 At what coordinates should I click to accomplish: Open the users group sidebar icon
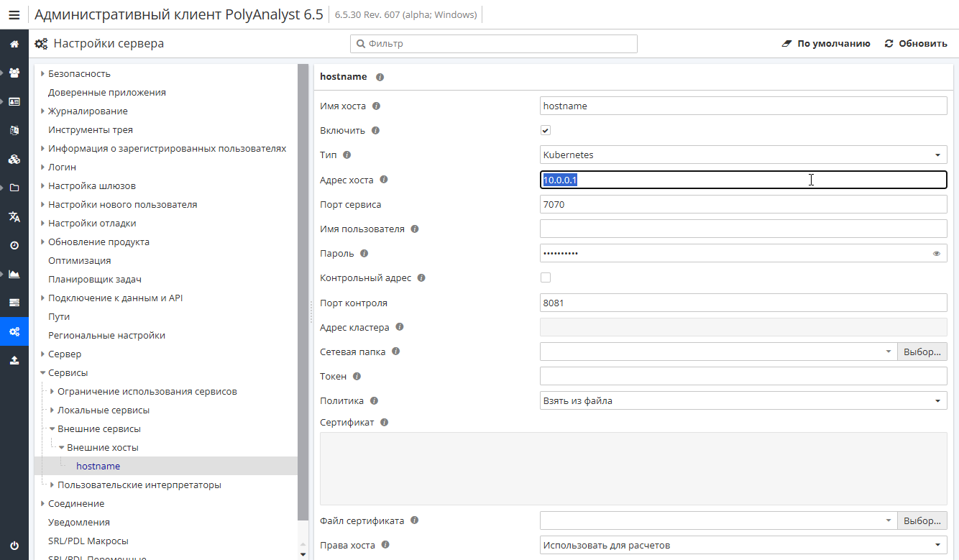pos(14,73)
